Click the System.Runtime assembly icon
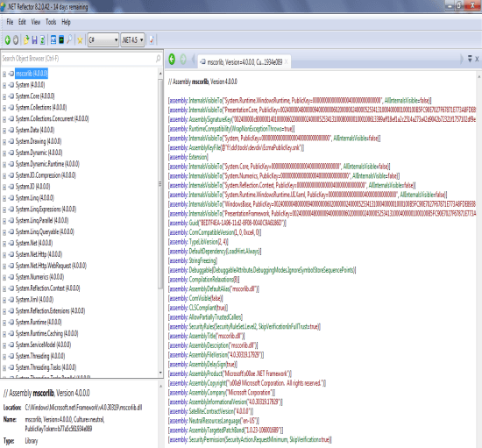The image size is (482, 448). (11, 323)
